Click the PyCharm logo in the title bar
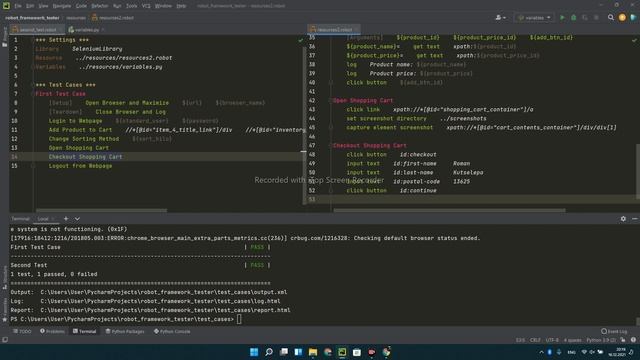This screenshot has width=640, height=360. [6, 6]
